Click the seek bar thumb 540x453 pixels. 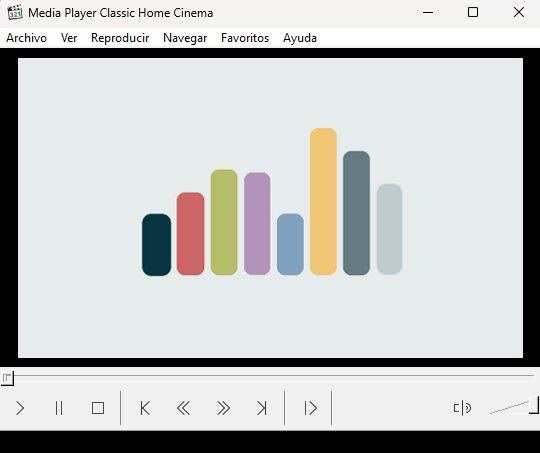pos(7,378)
